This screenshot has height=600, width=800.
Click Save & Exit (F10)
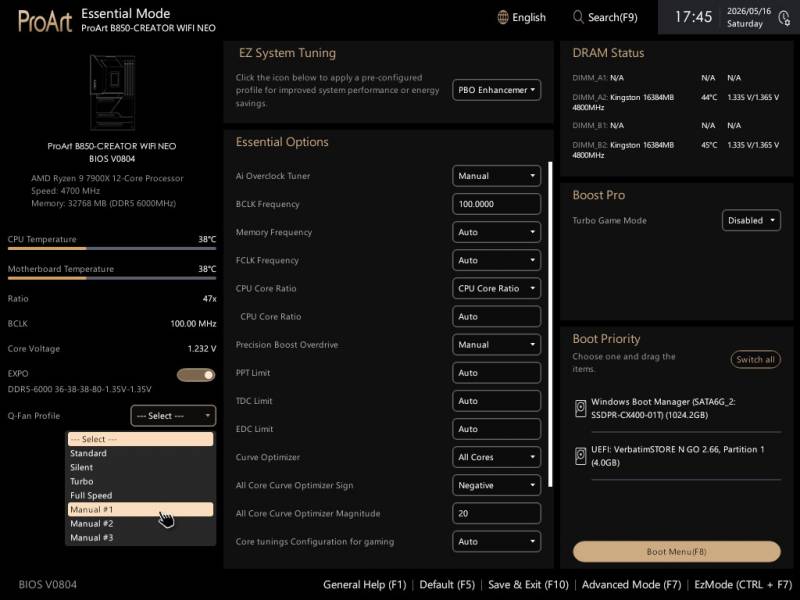click(x=528, y=585)
